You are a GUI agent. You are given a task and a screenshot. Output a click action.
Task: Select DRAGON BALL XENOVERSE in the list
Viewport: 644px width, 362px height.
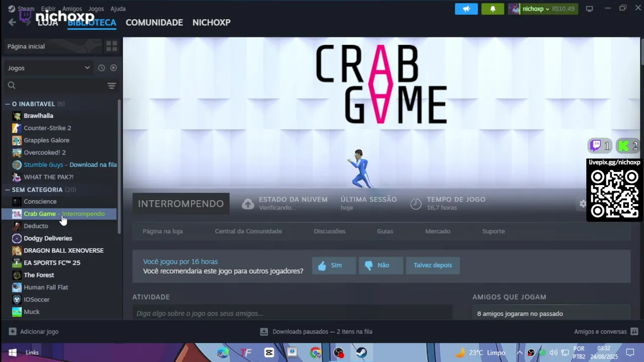click(59, 251)
